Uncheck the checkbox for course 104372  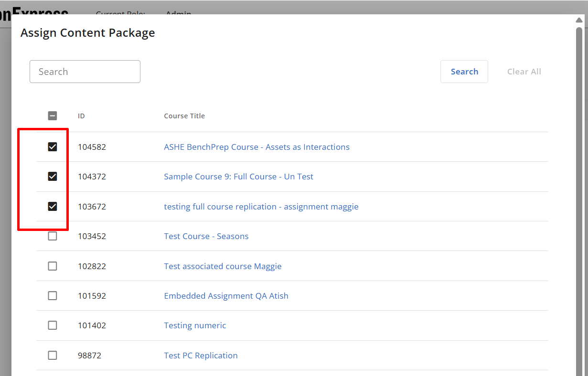[x=53, y=177]
